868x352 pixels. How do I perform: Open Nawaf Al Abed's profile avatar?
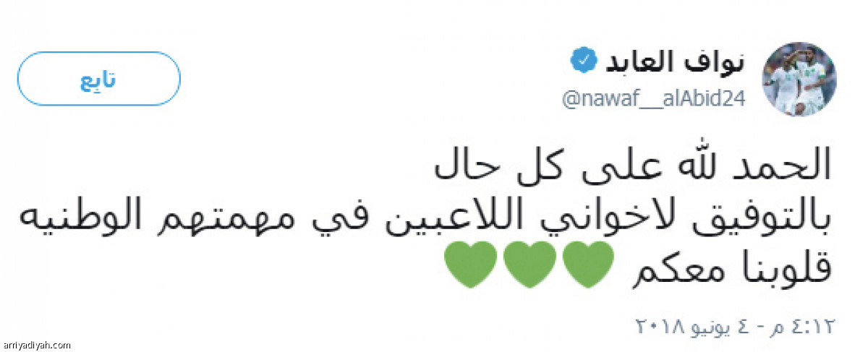click(799, 79)
